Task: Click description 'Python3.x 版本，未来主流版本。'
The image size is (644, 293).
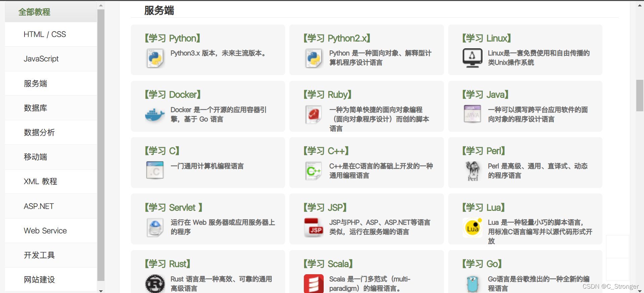Action: (219, 53)
